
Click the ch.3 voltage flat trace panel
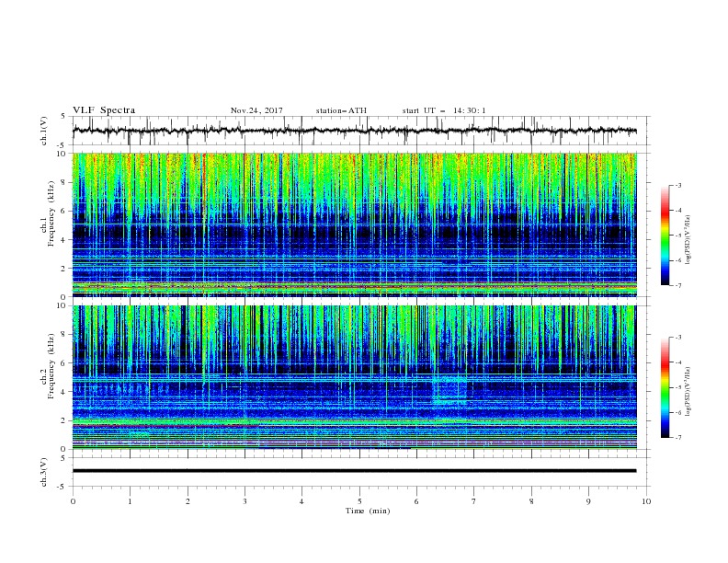click(x=361, y=472)
